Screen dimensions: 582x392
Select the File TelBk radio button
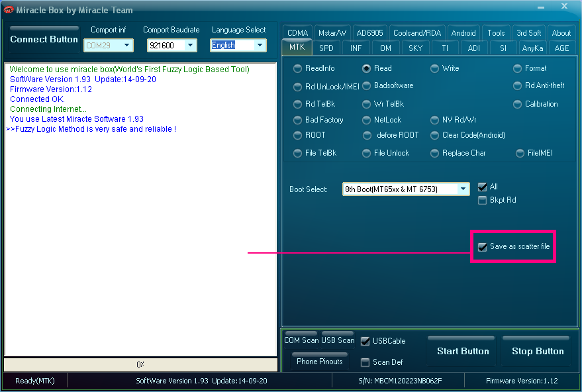pos(297,154)
